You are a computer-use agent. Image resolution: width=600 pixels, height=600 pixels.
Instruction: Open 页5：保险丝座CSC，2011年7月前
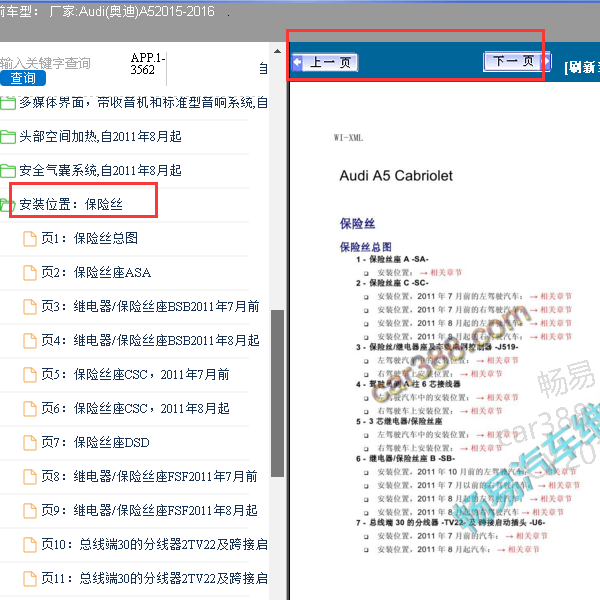pyautogui.click(x=135, y=374)
